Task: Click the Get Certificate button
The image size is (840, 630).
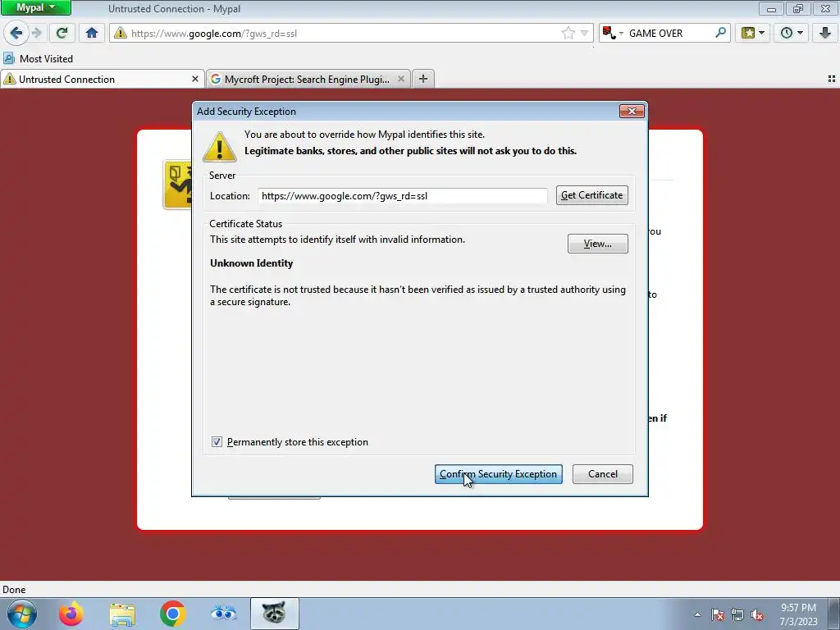Action: (592, 195)
